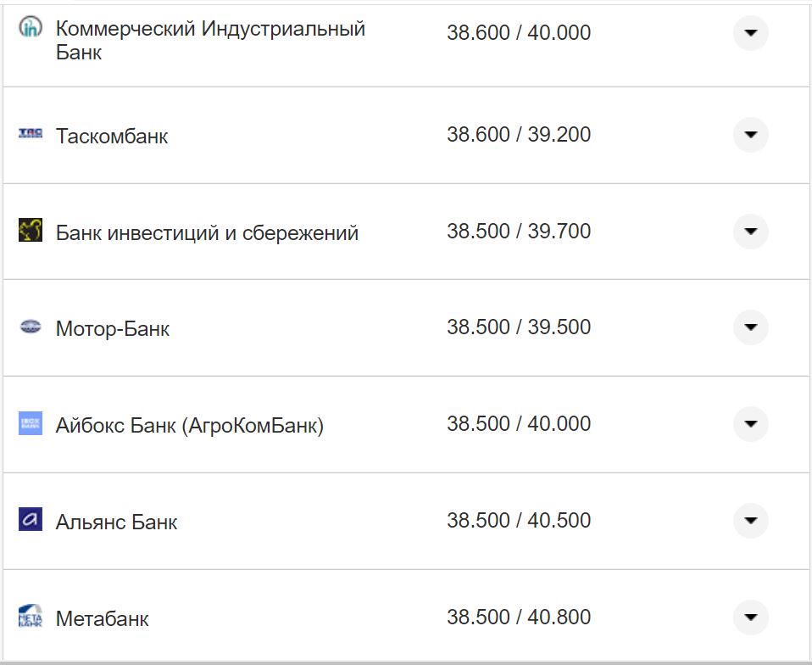Click the 38.600 / 40.000 rate text
Viewport: 812px width, 665px height.
tap(520, 32)
